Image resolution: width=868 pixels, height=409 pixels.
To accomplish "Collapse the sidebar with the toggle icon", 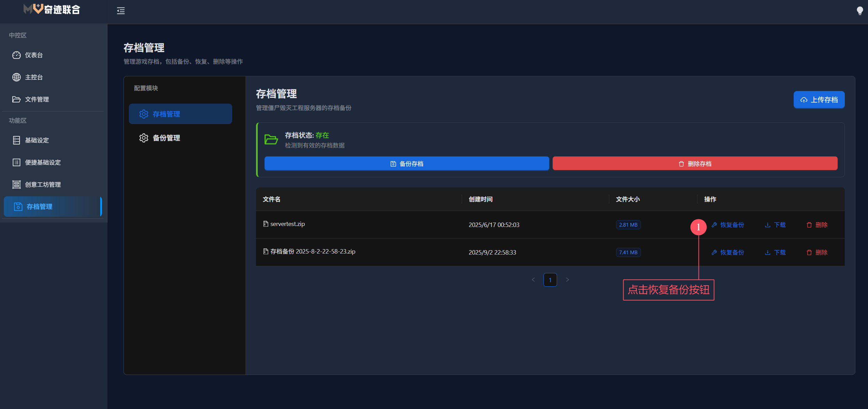I will [120, 11].
